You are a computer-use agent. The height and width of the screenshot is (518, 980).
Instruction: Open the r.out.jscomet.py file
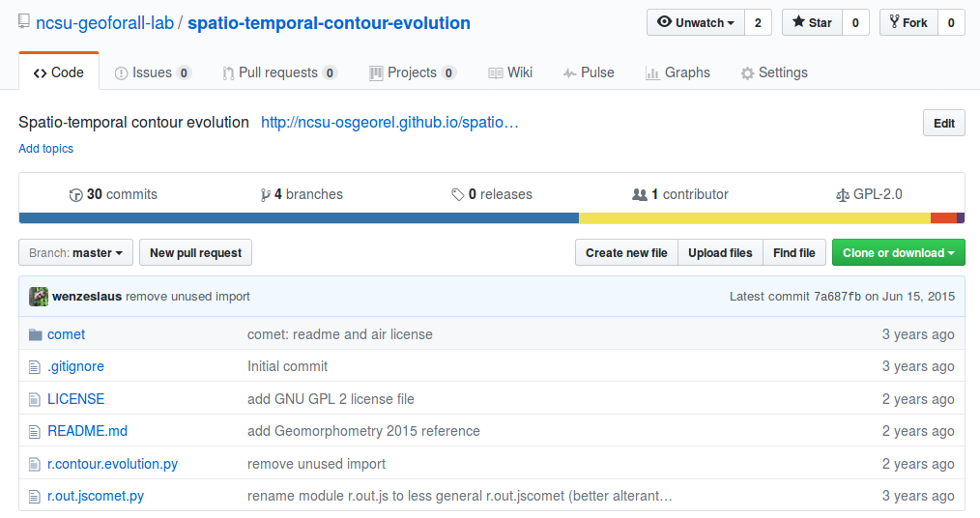[x=96, y=496]
